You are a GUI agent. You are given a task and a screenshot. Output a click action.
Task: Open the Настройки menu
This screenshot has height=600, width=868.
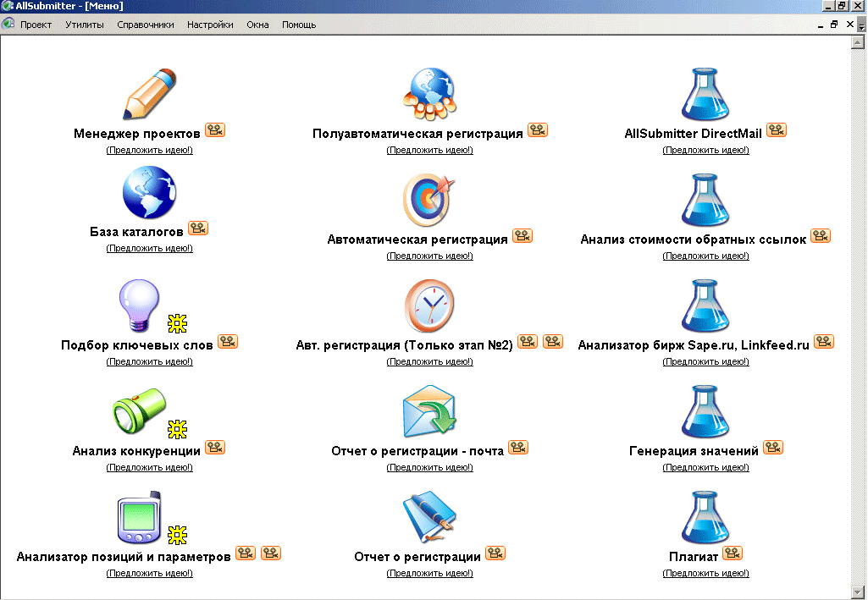pos(210,25)
